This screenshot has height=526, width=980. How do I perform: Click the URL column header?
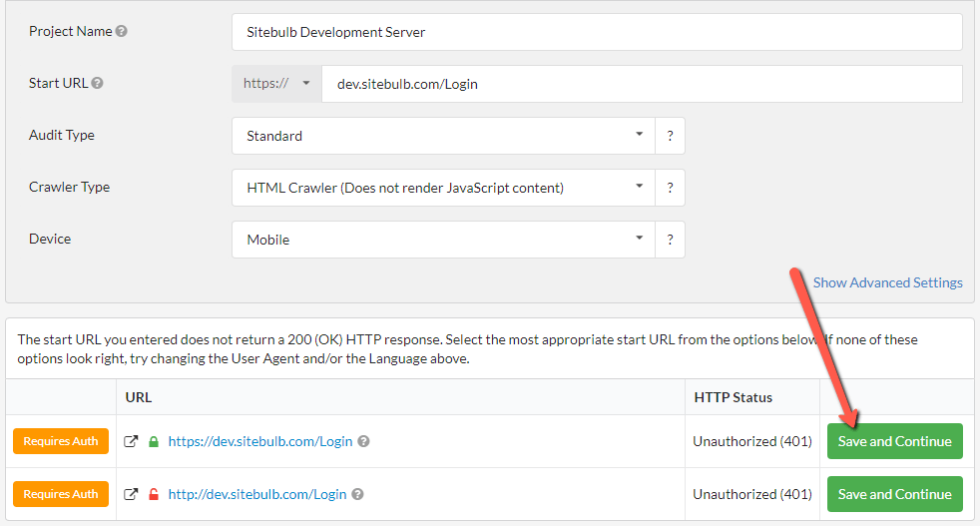click(138, 398)
